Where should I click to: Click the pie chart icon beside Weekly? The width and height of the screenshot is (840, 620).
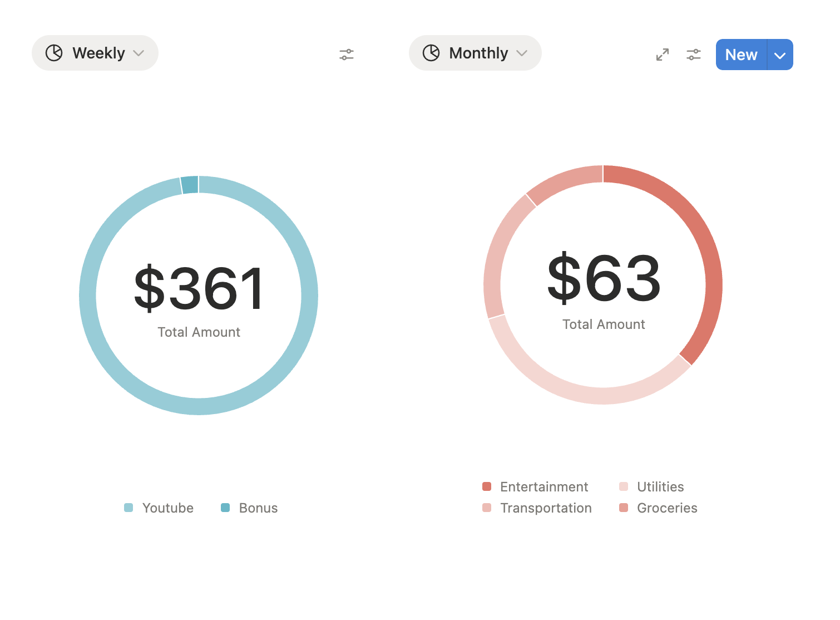tap(54, 53)
